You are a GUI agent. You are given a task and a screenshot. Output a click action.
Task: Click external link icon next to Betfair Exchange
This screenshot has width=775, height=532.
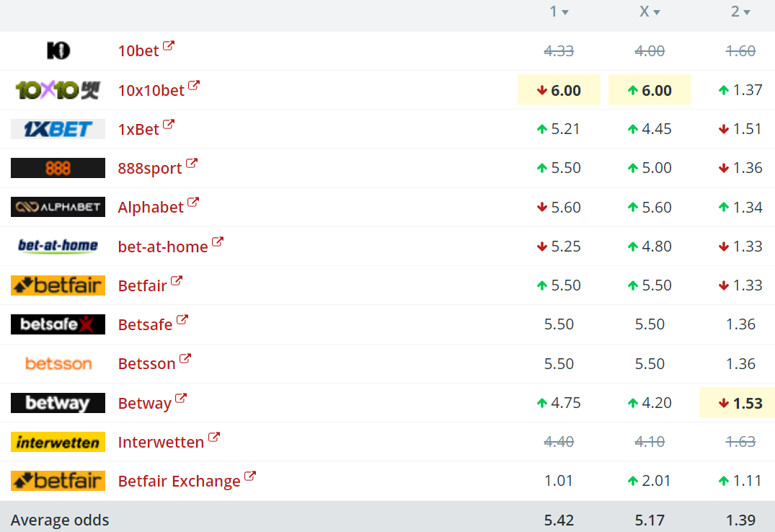coord(250,476)
